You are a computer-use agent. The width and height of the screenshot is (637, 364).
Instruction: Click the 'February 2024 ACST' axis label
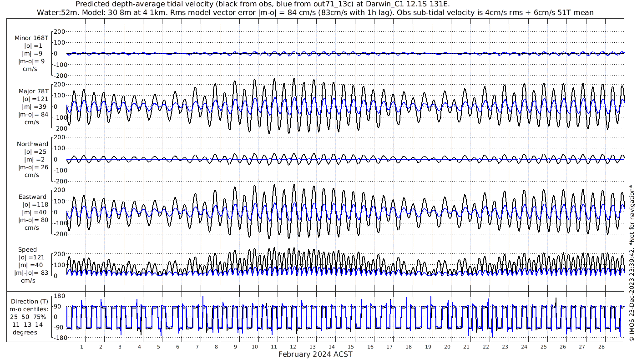click(315, 354)
